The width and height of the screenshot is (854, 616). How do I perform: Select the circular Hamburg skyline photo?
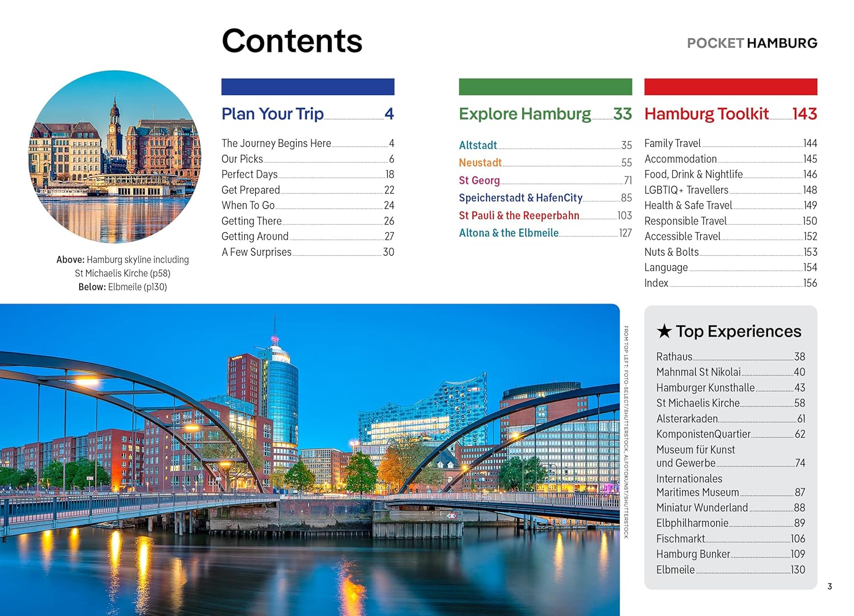114,157
